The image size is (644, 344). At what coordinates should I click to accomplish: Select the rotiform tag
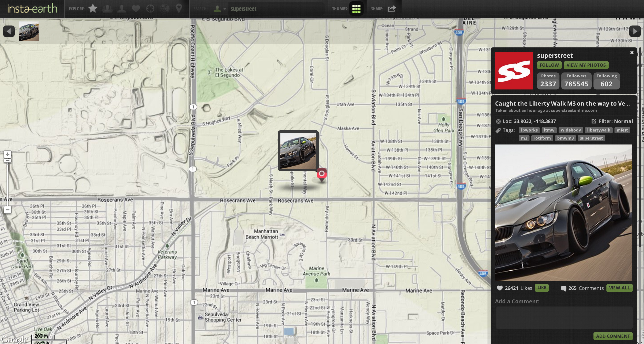click(x=542, y=138)
